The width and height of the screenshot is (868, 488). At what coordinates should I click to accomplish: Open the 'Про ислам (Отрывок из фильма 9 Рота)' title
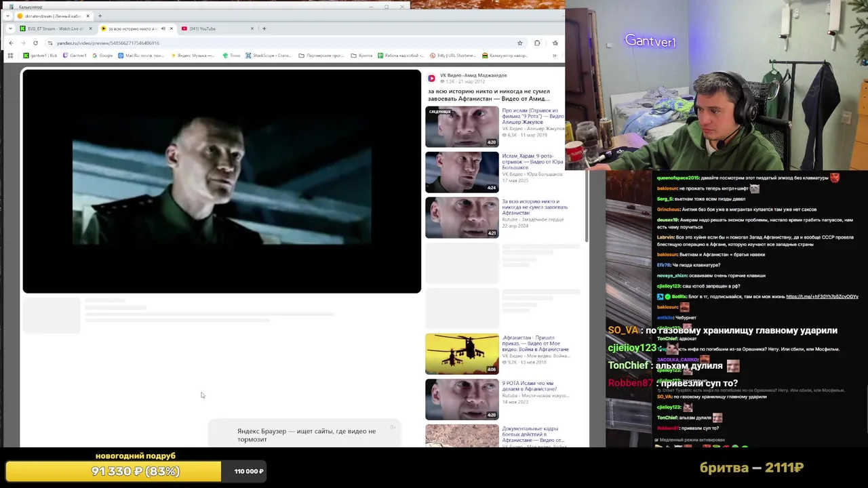coord(533,116)
